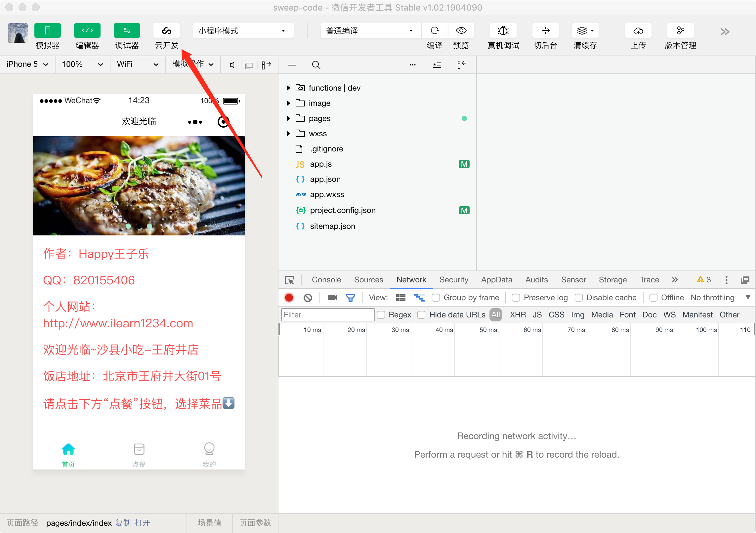Image resolution: width=756 pixels, height=533 pixels.
Task: Add a new file with plus icon
Action: (292, 65)
